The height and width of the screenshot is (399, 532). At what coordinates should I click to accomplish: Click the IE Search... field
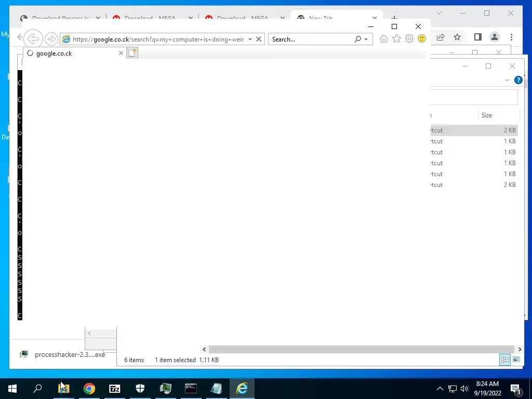(x=311, y=39)
